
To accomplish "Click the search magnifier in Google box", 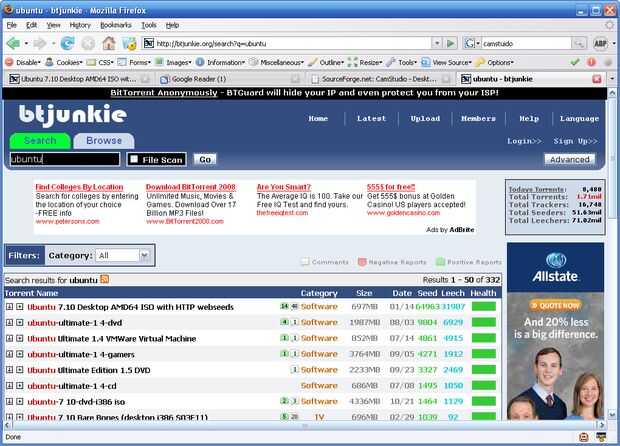I will pyautogui.click(x=578, y=43).
